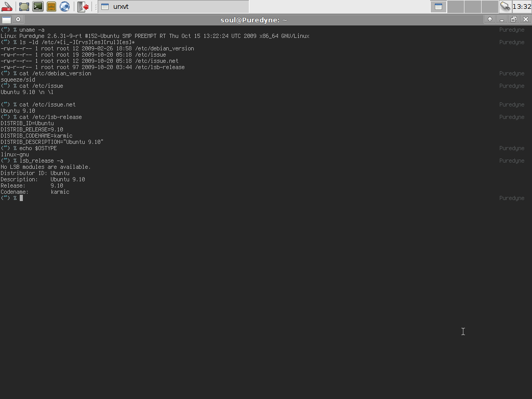Click the 'Distributor ID: Ubuntu' line
The width and height of the screenshot is (532, 399).
click(35, 174)
